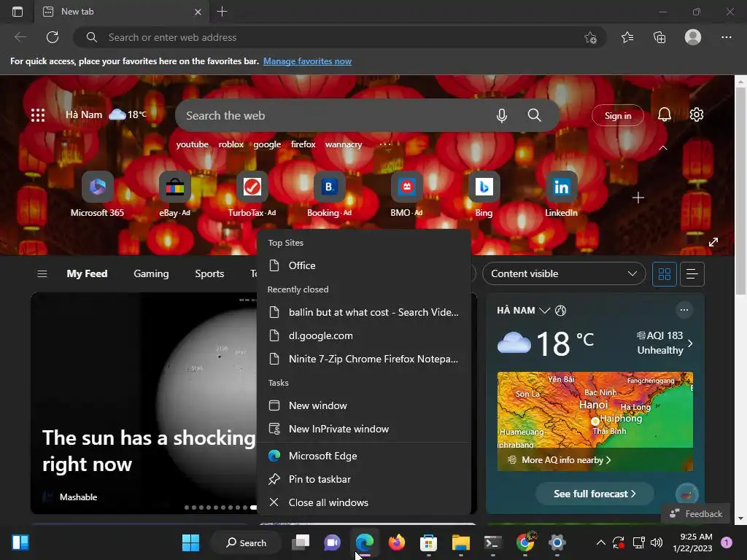Reopen ballin but at what cost entry
The image size is (747, 560).
pyautogui.click(x=364, y=312)
